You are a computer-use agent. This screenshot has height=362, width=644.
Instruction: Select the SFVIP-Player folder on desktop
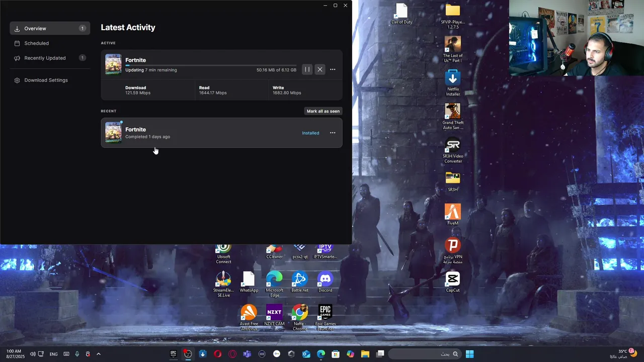453,16
